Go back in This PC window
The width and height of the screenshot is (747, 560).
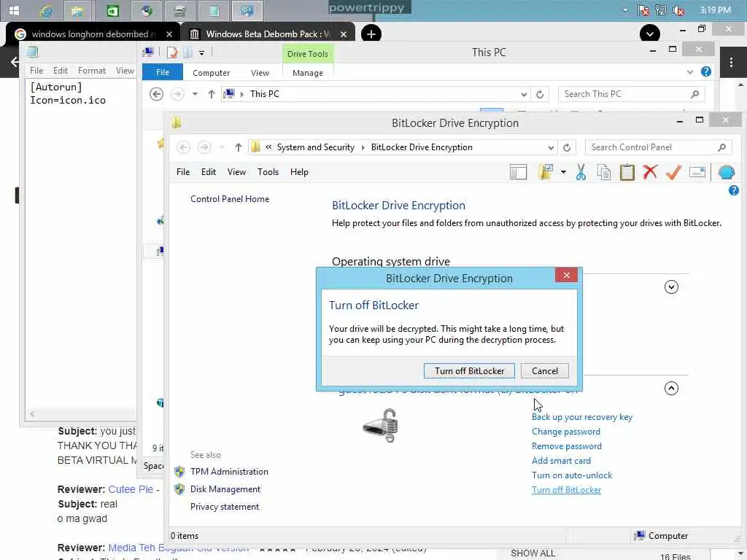156,94
